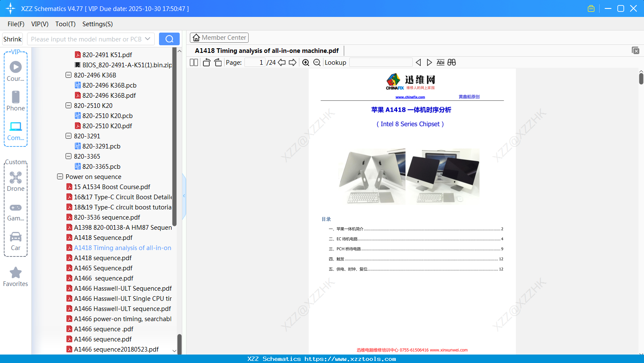Open the Game console category

pyautogui.click(x=16, y=212)
